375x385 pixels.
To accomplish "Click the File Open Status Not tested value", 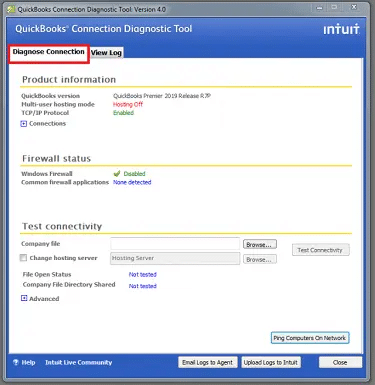I will click(x=143, y=275).
